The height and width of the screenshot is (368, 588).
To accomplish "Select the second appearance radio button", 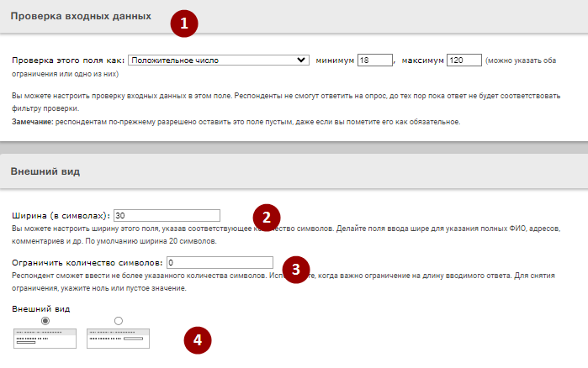I will 118,321.
